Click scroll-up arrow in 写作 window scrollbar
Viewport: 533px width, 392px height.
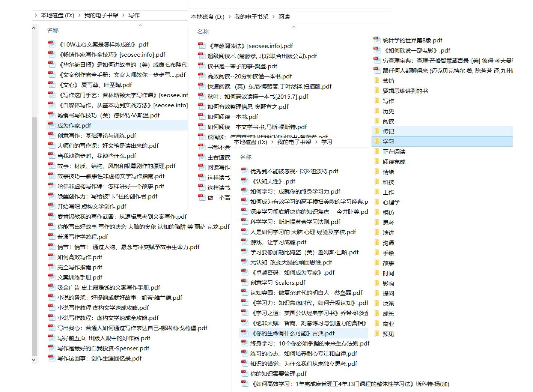(x=34, y=28)
